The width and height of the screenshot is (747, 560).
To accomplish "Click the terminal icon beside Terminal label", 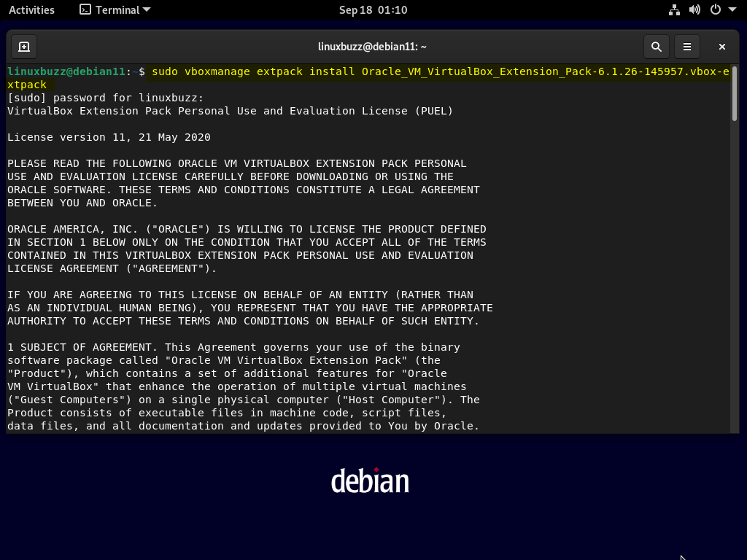I will tap(85, 10).
